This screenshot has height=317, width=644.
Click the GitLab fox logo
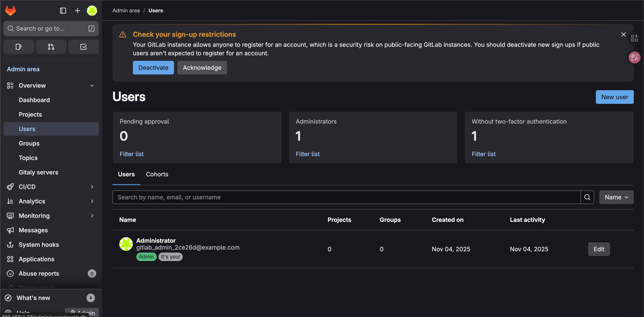point(10,10)
